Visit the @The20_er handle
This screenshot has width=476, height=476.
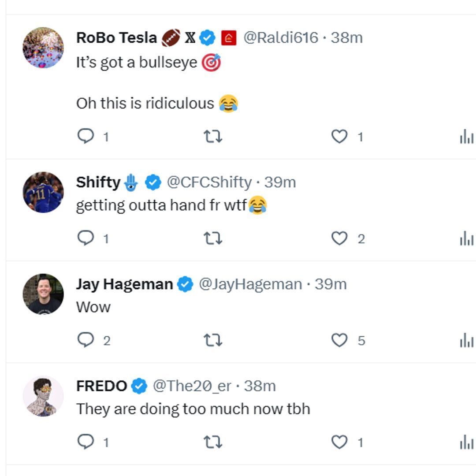(192, 386)
